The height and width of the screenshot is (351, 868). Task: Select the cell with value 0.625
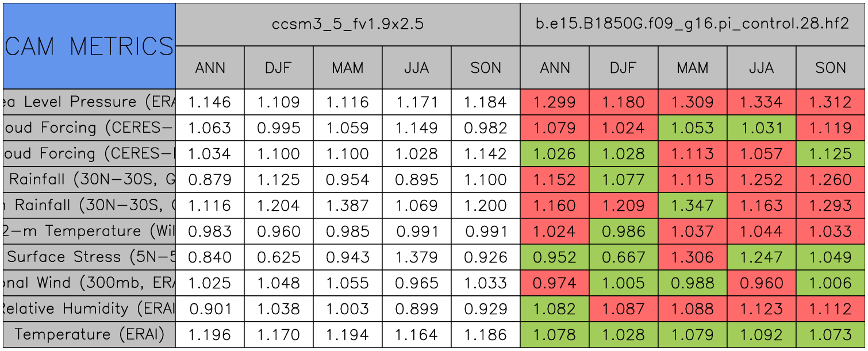click(x=279, y=257)
